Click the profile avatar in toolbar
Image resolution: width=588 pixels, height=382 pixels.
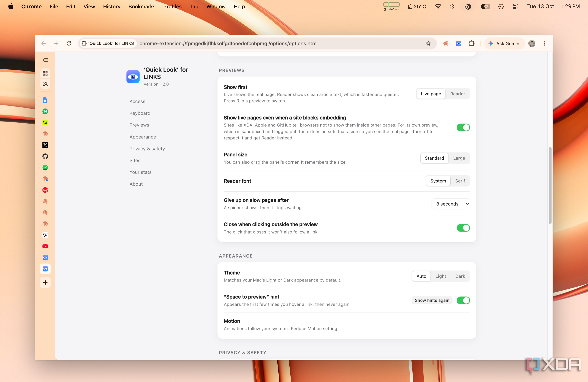(532, 43)
